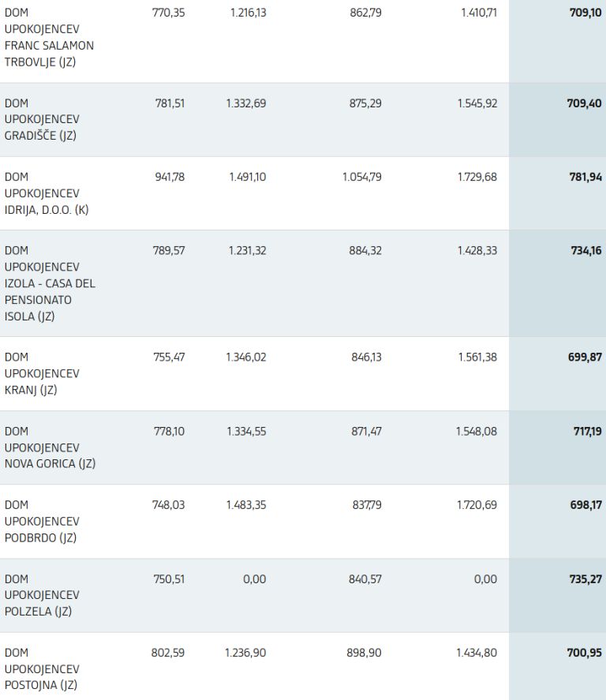This screenshot has width=606, height=700.
Task: Select the 1.729,68 value in Idrija row
Action: 477,177
